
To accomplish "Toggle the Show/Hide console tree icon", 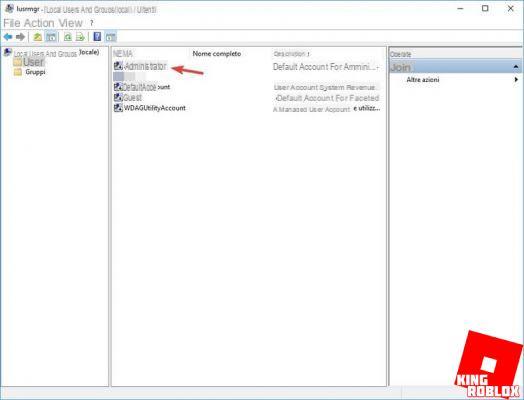I will point(51,37).
